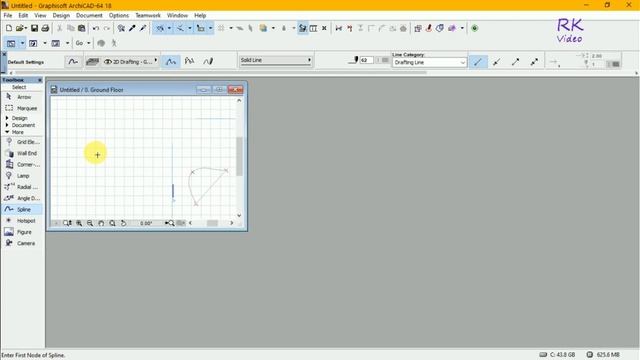Screen dimensions: 640x360
Task: Click the layer settings icon button
Action: 93,62
